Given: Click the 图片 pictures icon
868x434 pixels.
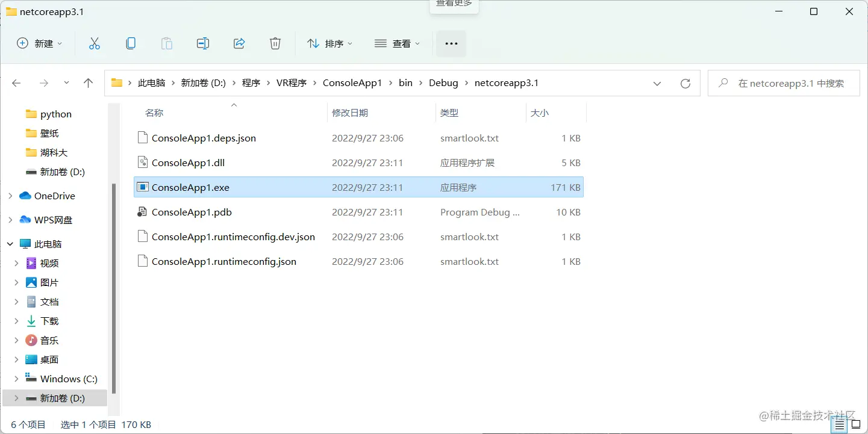Looking at the screenshot, I should (31, 282).
